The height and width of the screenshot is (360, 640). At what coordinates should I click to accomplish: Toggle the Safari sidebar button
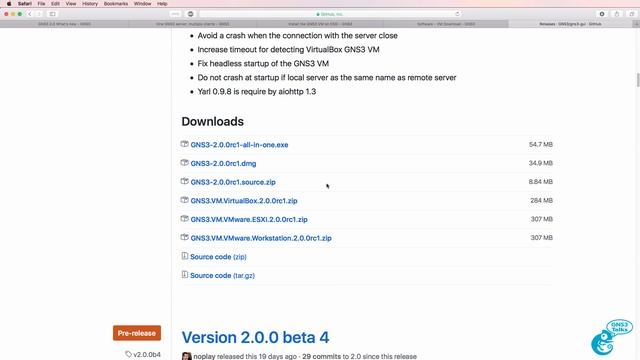pyautogui.click(x=53, y=14)
